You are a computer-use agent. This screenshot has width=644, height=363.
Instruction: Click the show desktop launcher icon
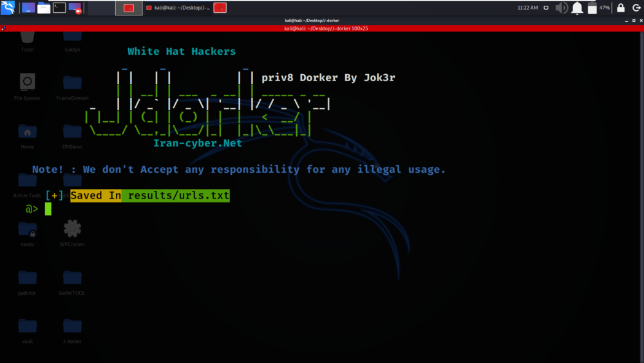click(28, 8)
